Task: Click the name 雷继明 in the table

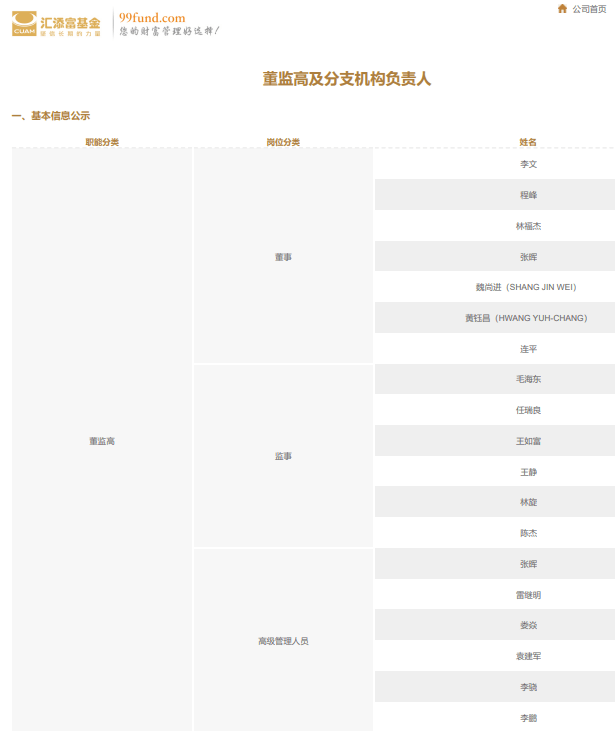Action: pyautogui.click(x=528, y=595)
